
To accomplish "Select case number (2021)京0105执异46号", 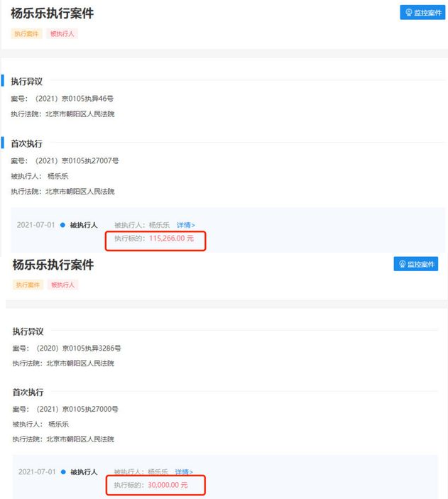I will coord(74,99).
